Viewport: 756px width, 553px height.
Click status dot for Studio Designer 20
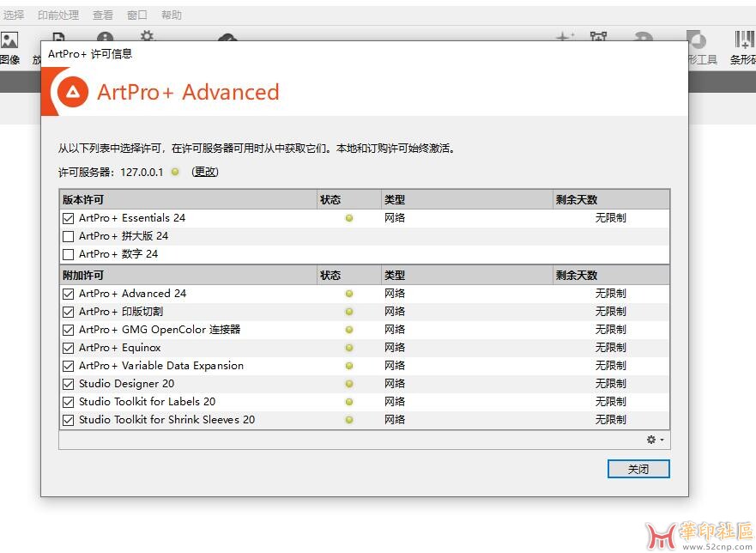pyautogui.click(x=349, y=384)
